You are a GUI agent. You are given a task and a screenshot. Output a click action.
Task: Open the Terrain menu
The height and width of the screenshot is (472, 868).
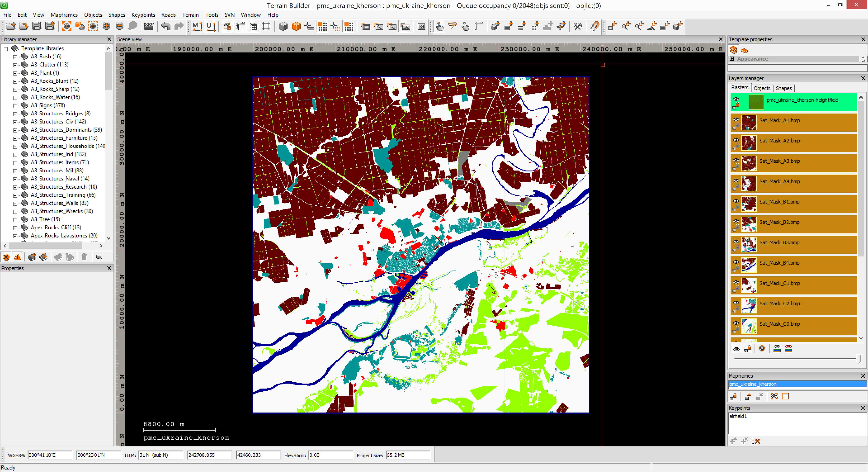190,15
